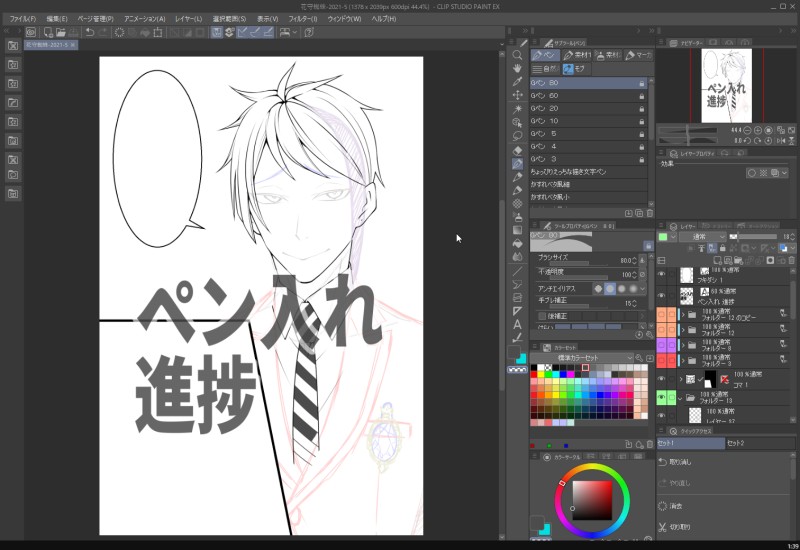
Task: Toggle visibility of フキダシ 1 layer
Action: tap(662, 275)
